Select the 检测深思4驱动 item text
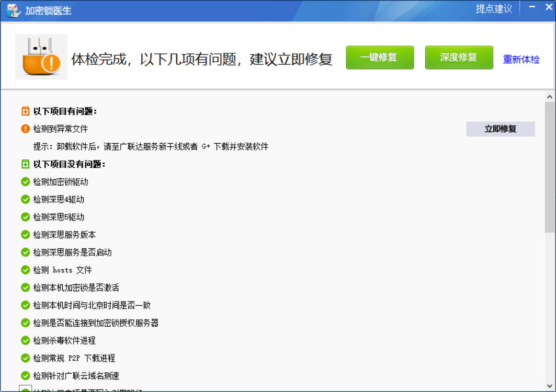The height and width of the screenshot is (392, 556). 59,200
